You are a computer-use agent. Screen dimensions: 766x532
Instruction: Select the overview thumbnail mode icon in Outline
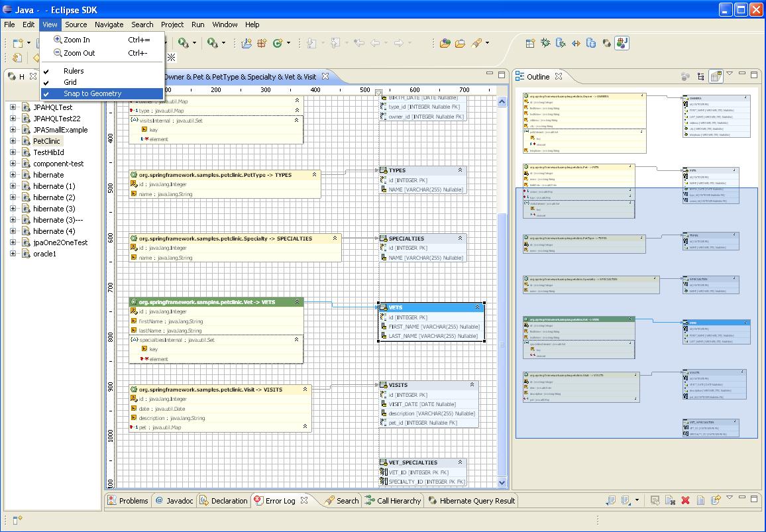coord(716,77)
